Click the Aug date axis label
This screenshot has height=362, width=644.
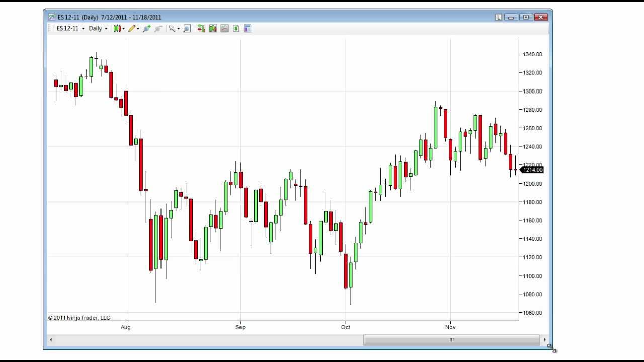click(126, 327)
